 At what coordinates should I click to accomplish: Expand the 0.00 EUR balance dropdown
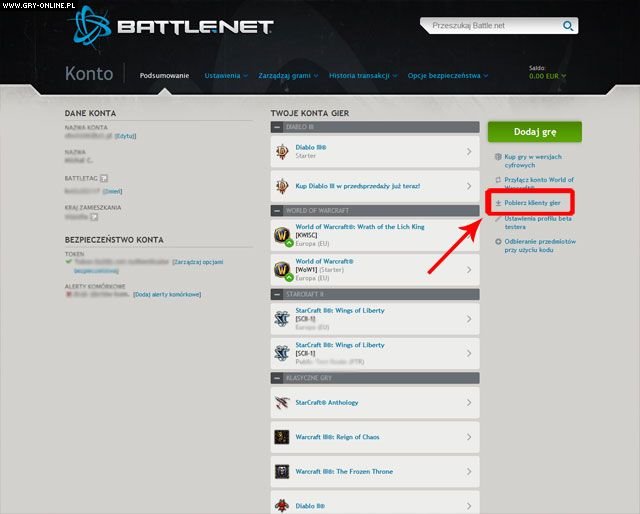[547, 76]
